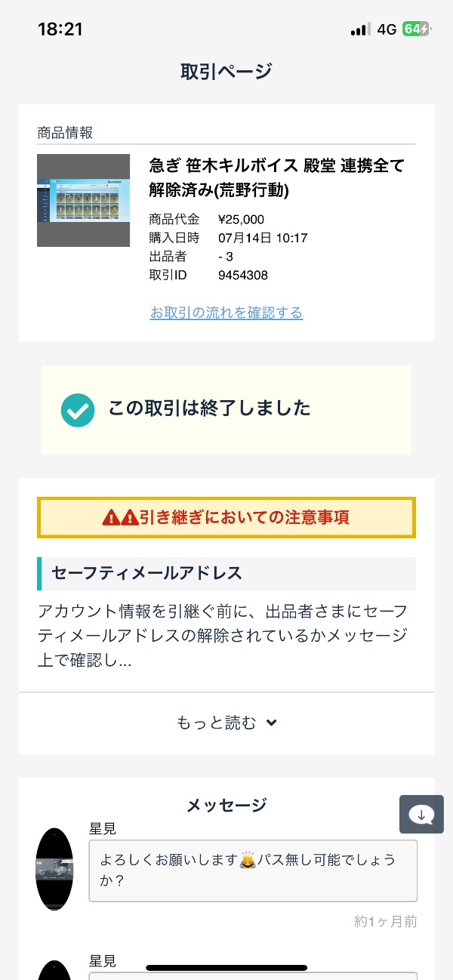Tap the chevron beside もっと読む
Image resolution: width=453 pixels, height=980 pixels.
(x=272, y=723)
